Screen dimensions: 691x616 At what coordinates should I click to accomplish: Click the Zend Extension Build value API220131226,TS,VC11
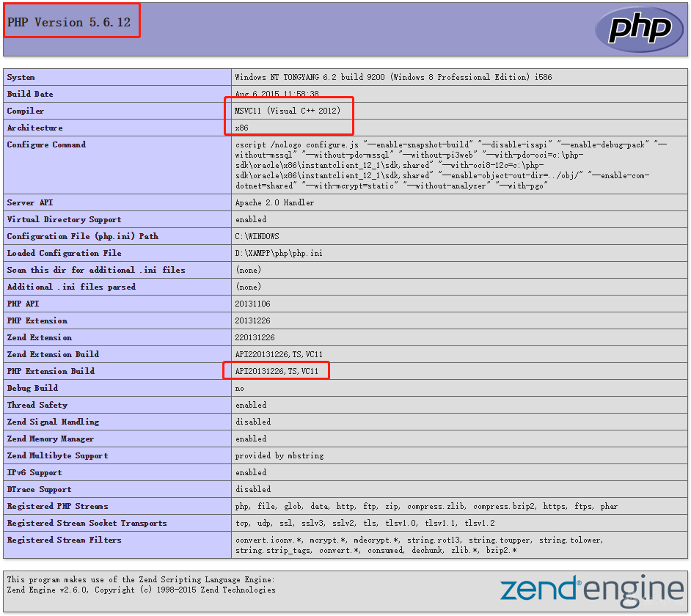(x=279, y=354)
